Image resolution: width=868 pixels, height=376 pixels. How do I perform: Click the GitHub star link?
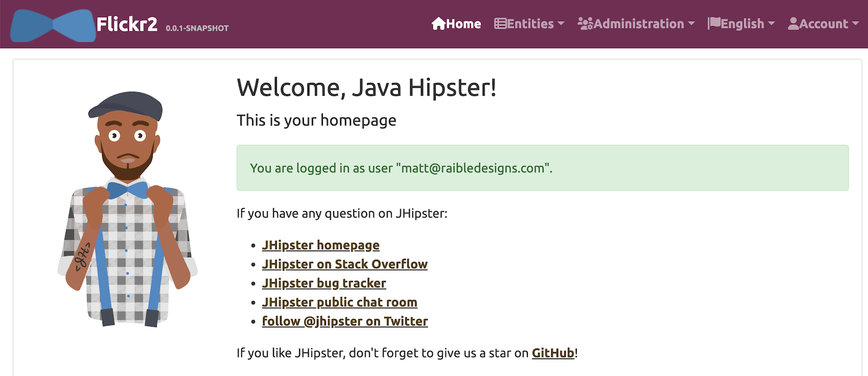tap(553, 353)
